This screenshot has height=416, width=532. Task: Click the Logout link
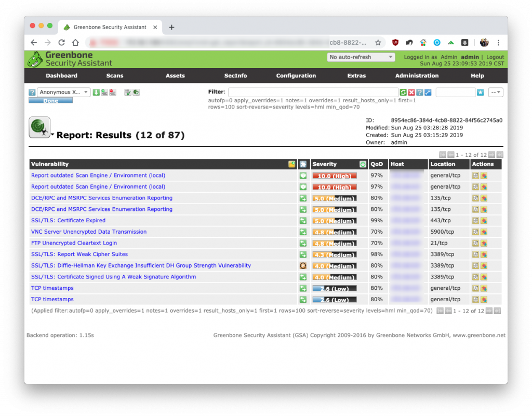495,57
